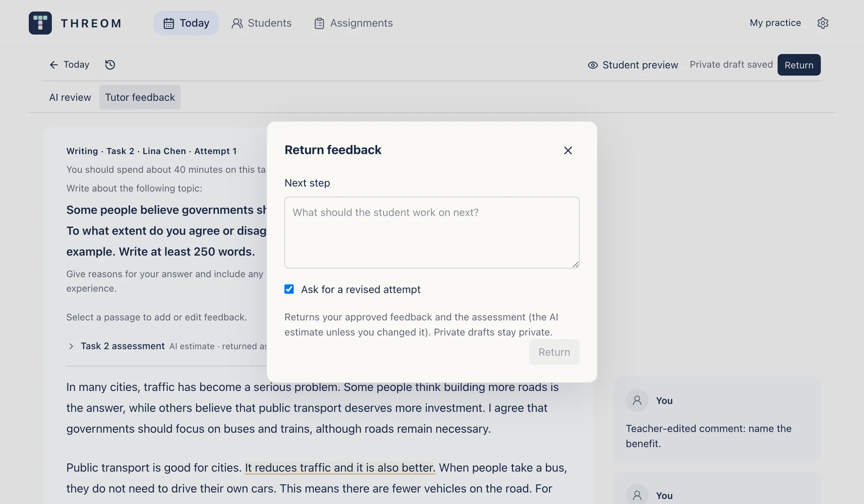This screenshot has height=504, width=864.
Task: Click the highlighted passage "It reduces traffic and it is also better."
Action: tap(340, 468)
